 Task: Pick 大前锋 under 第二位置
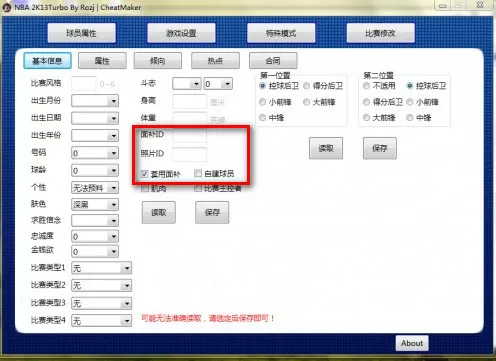tap(366, 118)
